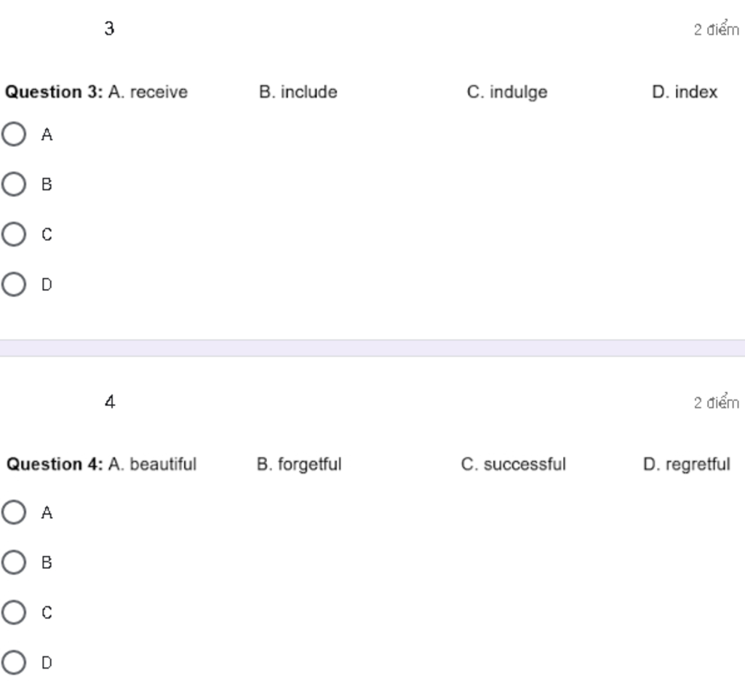
Task: Click the word 'beautiful' in Question 4
Action: coord(163,464)
